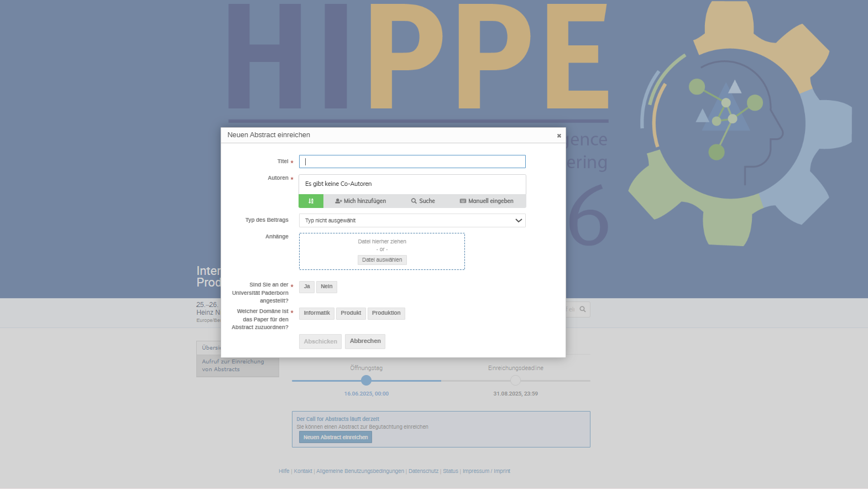Close the Neuen Abstract einreichen dialog
Screen dimensions: 868x489
coord(559,136)
